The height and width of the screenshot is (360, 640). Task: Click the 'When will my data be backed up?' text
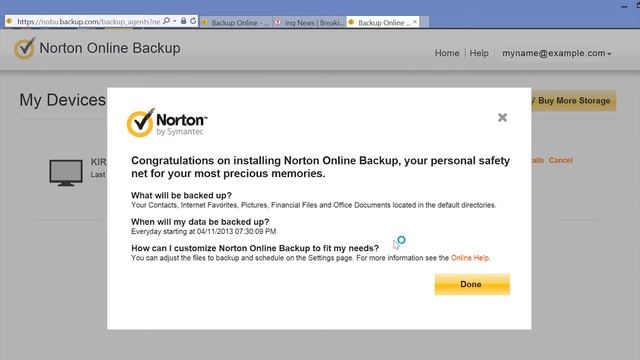(200, 222)
